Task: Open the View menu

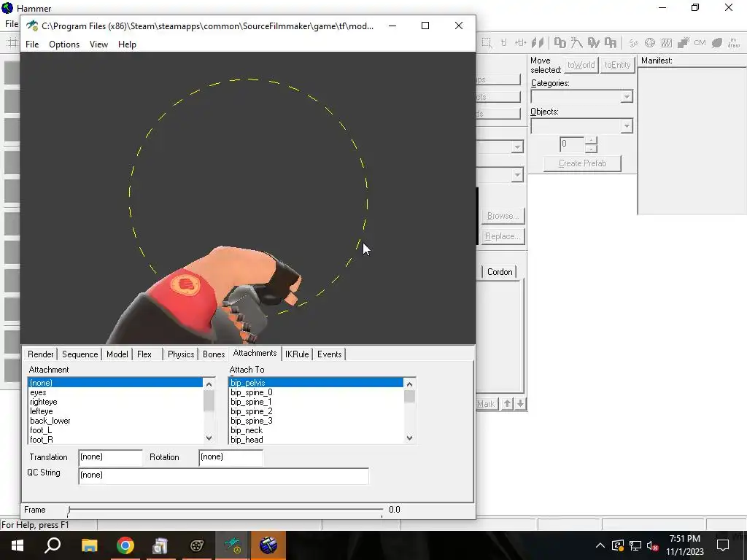Action: [x=98, y=44]
